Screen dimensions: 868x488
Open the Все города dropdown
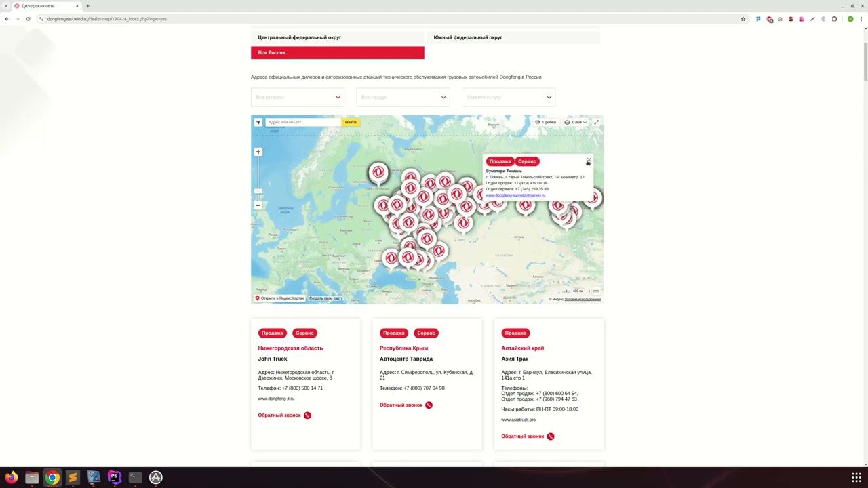click(x=403, y=97)
